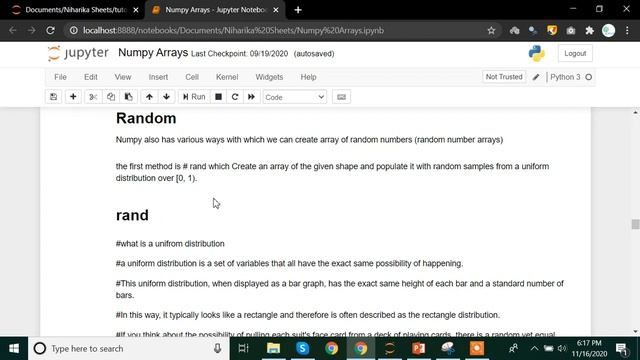Click the rand heading

[x=132, y=215]
